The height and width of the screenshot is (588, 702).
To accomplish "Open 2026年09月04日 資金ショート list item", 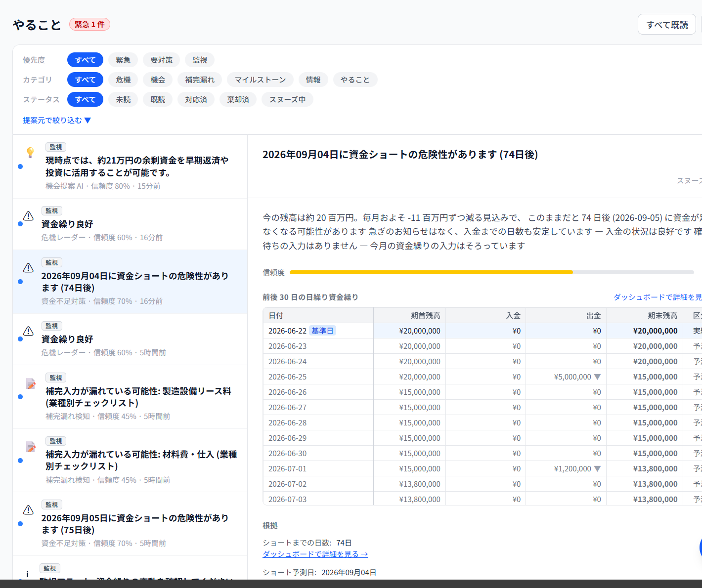I will point(130,282).
